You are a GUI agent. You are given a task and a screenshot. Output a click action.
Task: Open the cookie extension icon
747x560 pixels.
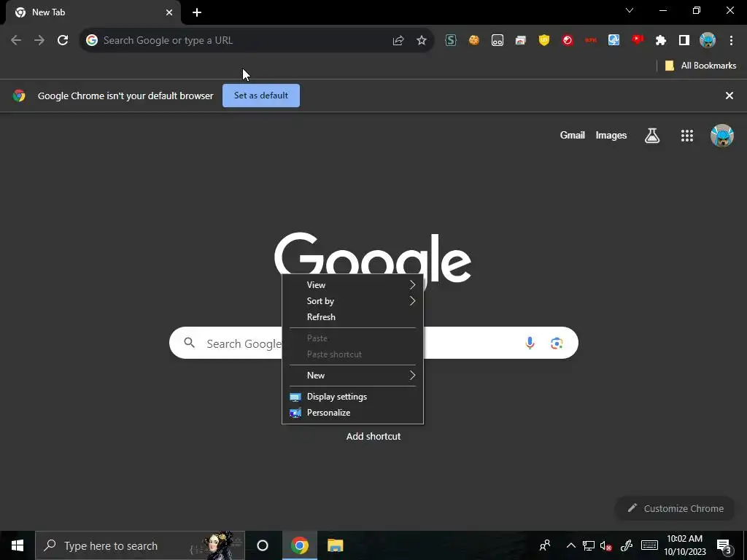click(474, 41)
